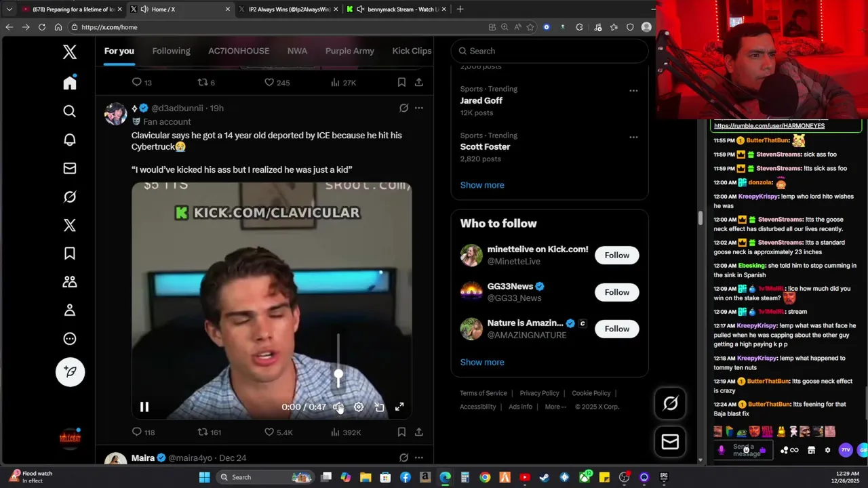This screenshot has height=488, width=868.
Task: Expand the video to fullscreen
Action: point(399,407)
